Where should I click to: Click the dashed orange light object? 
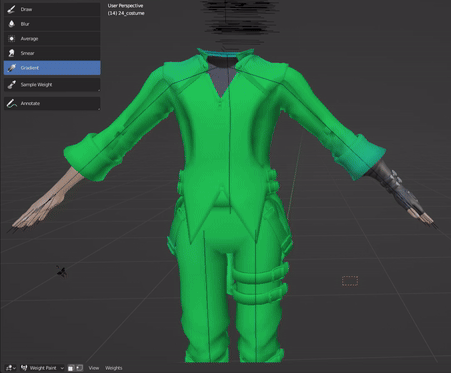pyautogui.click(x=350, y=281)
